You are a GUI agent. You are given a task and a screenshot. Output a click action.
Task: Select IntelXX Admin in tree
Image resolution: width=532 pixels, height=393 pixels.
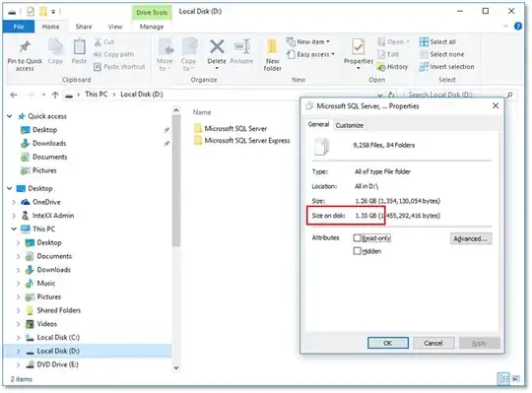click(x=47, y=216)
